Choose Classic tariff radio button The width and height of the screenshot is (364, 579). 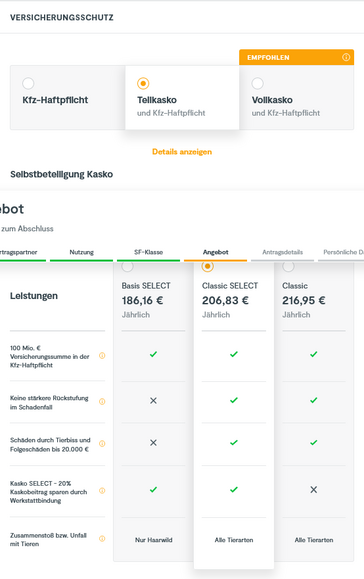[288, 266]
